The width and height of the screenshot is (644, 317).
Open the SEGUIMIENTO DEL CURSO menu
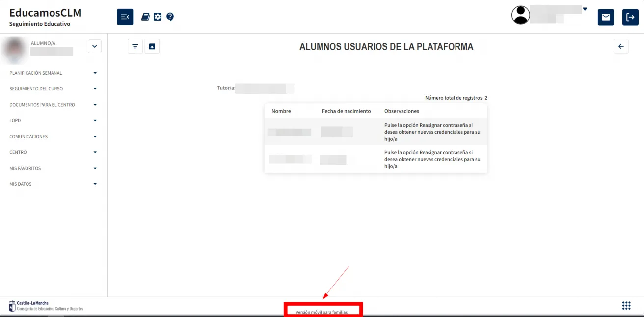[x=95, y=89]
